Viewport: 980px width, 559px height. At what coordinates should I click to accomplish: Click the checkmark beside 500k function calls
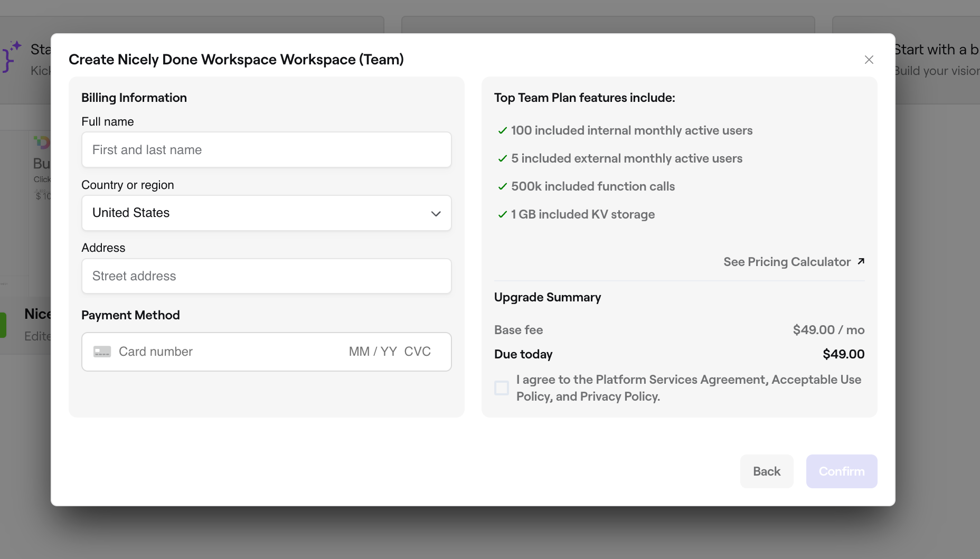tap(502, 186)
